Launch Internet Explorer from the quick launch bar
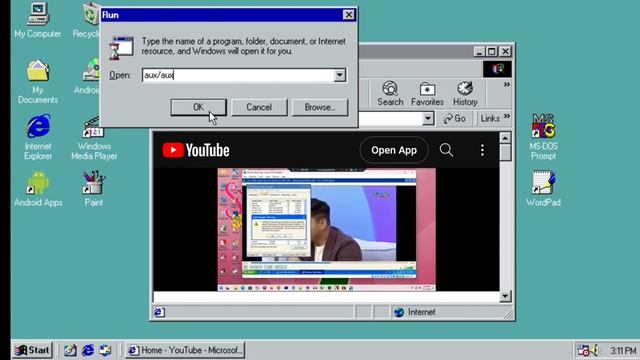640x360 pixels. pyautogui.click(x=87, y=350)
